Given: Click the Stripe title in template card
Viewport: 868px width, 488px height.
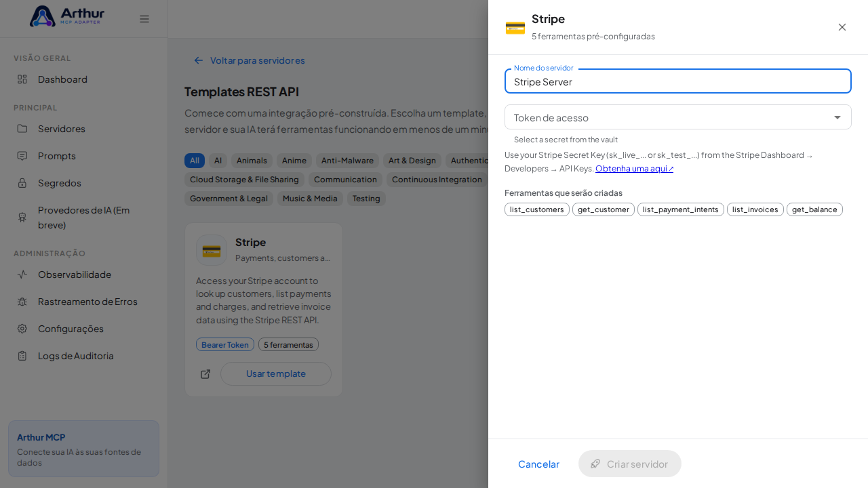Looking at the screenshot, I should pos(250,242).
